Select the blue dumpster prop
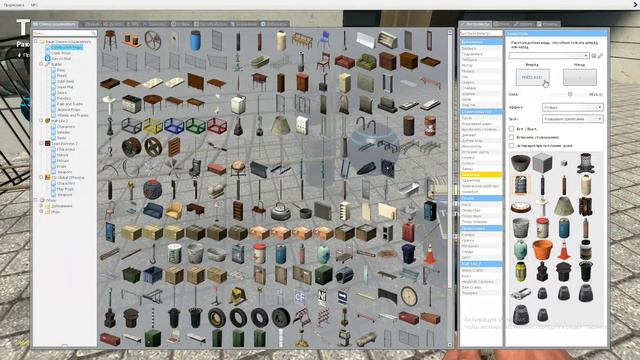 click(153, 275)
